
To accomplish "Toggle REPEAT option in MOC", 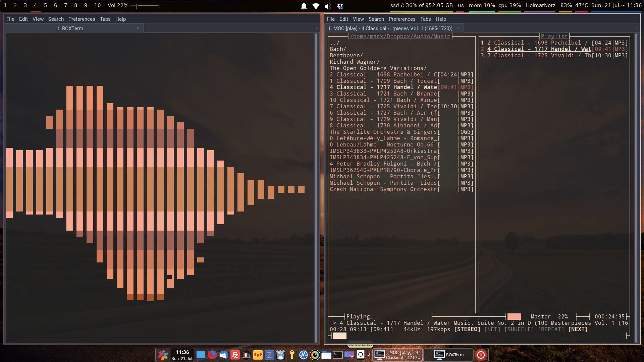I will pos(551,329).
